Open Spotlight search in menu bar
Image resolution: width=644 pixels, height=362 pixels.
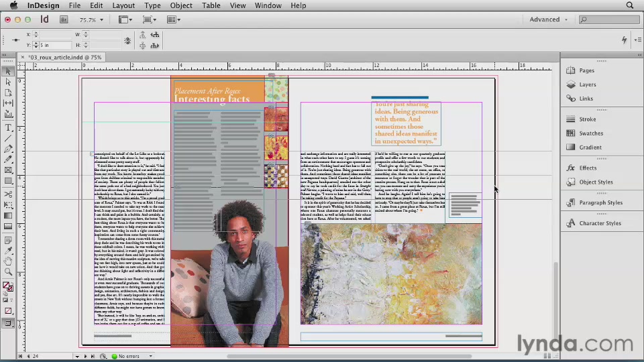coord(630,5)
